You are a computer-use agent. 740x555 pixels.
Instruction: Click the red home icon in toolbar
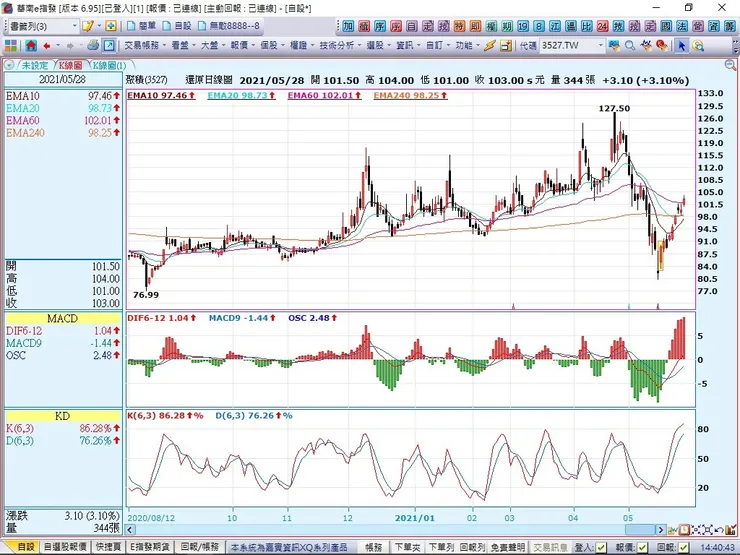[29, 45]
